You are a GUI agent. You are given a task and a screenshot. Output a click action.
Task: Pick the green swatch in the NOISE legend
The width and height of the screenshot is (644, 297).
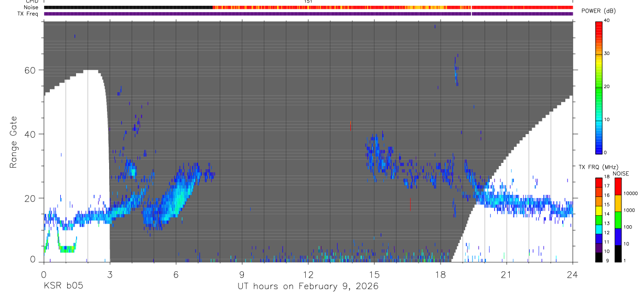click(x=618, y=220)
